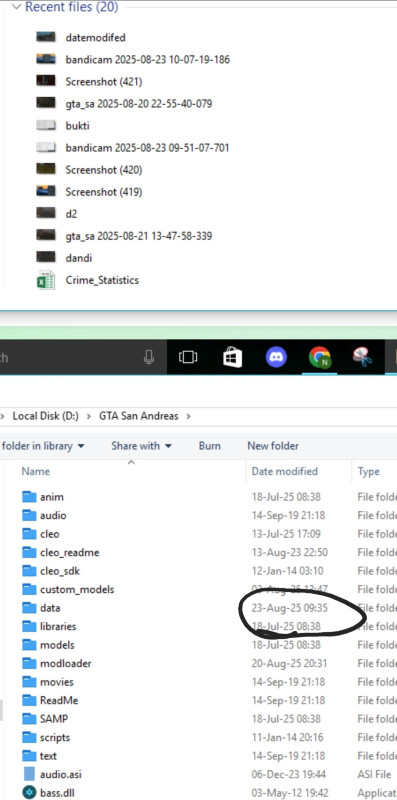Open Discord from the taskbar
The width and height of the screenshot is (397, 800).
click(x=276, y=357)
